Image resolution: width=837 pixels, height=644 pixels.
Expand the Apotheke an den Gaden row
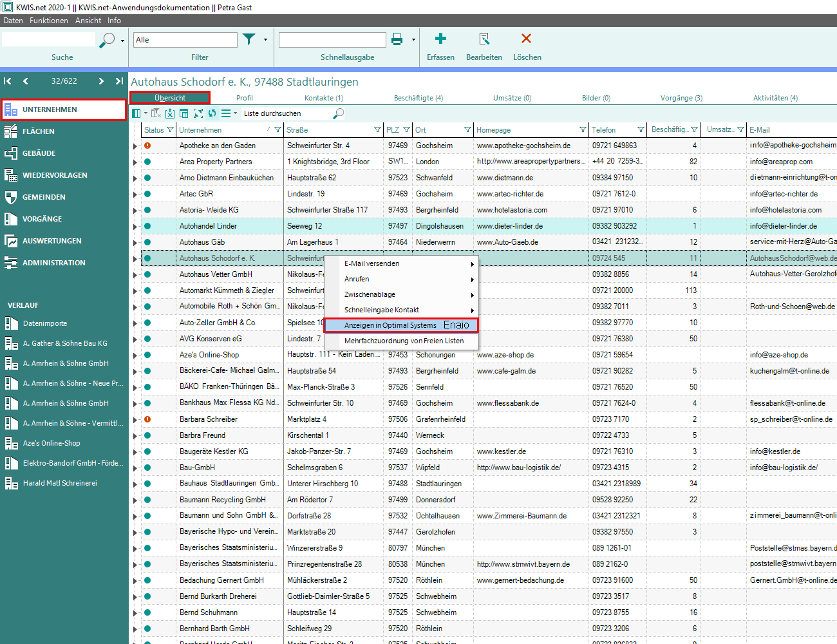[135, 146]
